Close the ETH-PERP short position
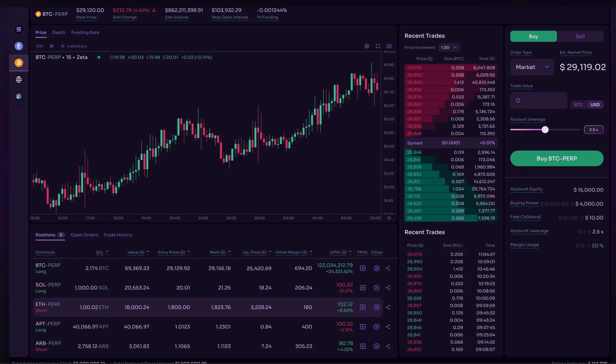Viewport: 616px width, 364px height. (376, 307)
